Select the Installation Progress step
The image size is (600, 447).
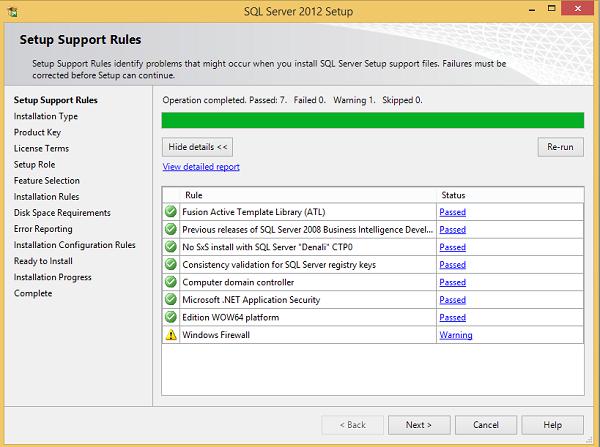pyautogui.click(x=52, y=277)
